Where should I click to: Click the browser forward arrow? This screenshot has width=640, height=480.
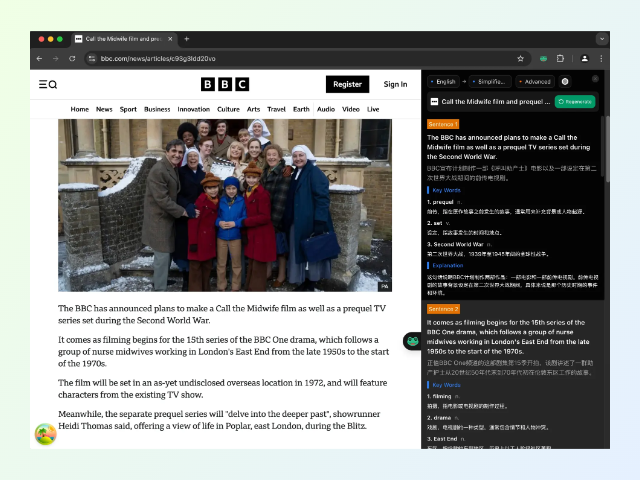56,59
